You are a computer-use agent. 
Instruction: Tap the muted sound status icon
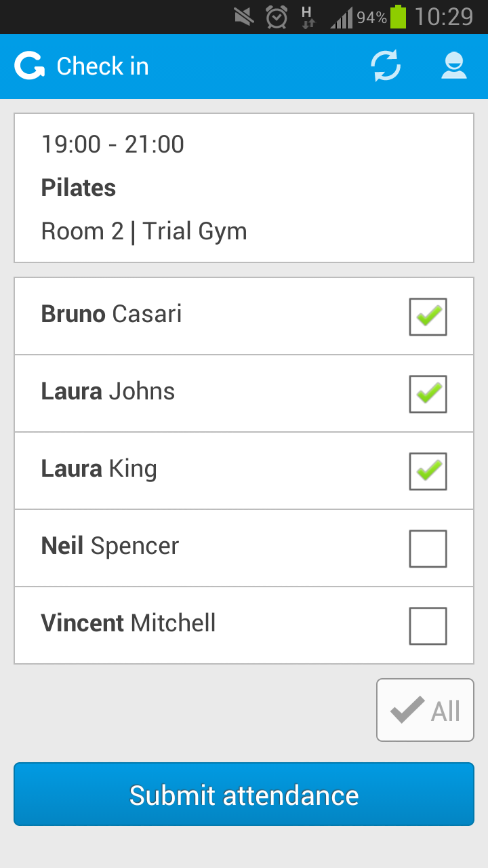pyautogui.click(x=244, y=17)
